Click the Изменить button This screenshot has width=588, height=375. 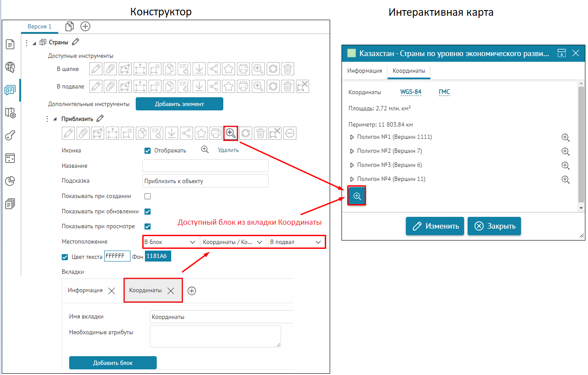(434, 226)
